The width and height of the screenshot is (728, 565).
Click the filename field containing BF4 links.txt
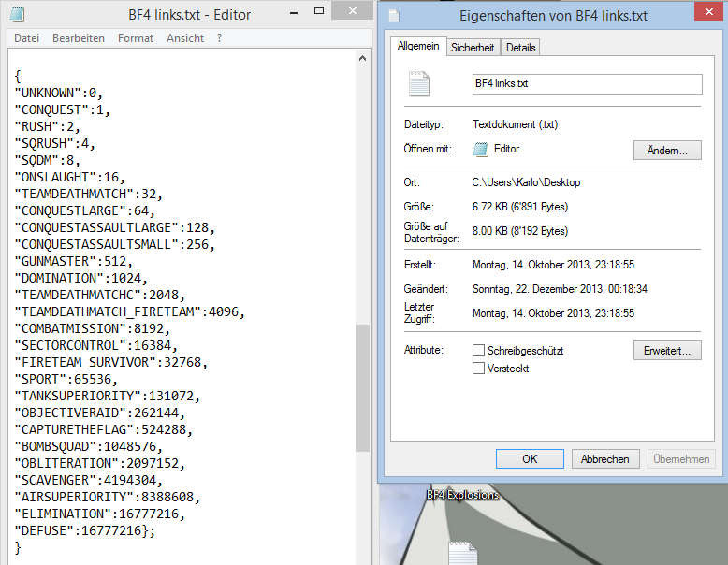click(588, 84)
